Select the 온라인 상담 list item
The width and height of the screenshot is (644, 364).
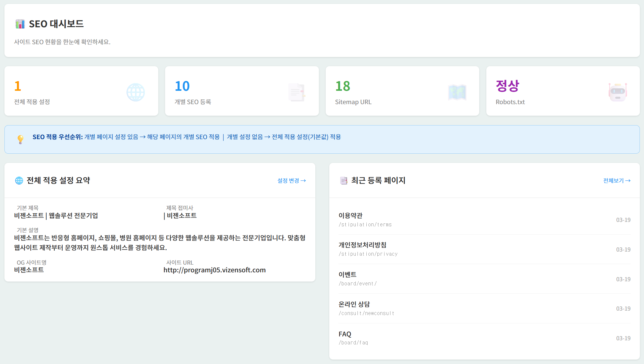click(354, 304)
